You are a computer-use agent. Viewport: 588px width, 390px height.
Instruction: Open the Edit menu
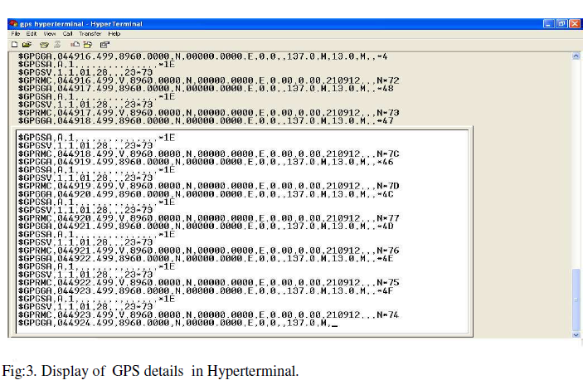[32, 34]
